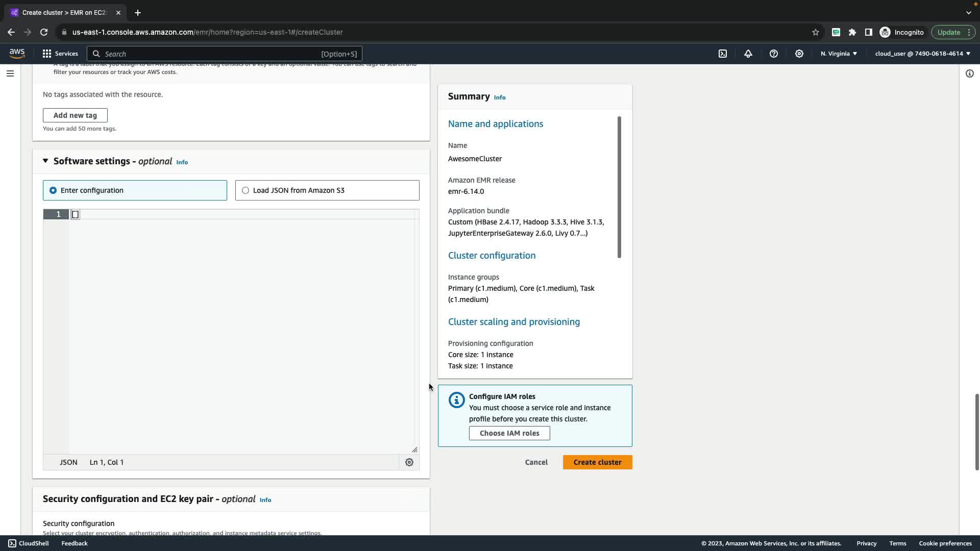The width and height of the screenshot is (980, 551).
Task: Open the cloud_user account dropdown
Action: click(922, 54)
